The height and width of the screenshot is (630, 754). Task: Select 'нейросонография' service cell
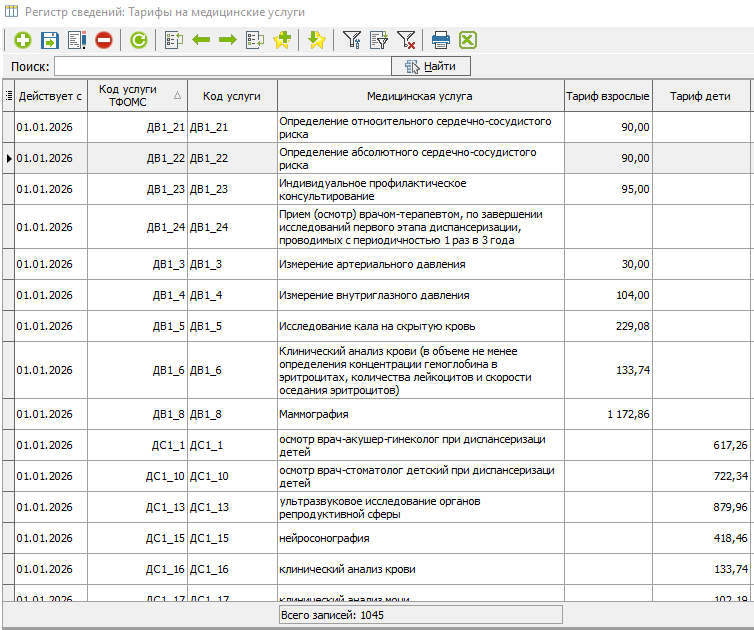420,538
